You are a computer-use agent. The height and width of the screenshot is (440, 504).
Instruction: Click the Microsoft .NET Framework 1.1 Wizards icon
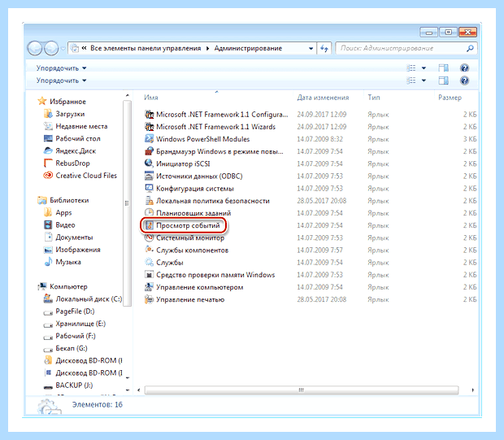click(149, 127)
